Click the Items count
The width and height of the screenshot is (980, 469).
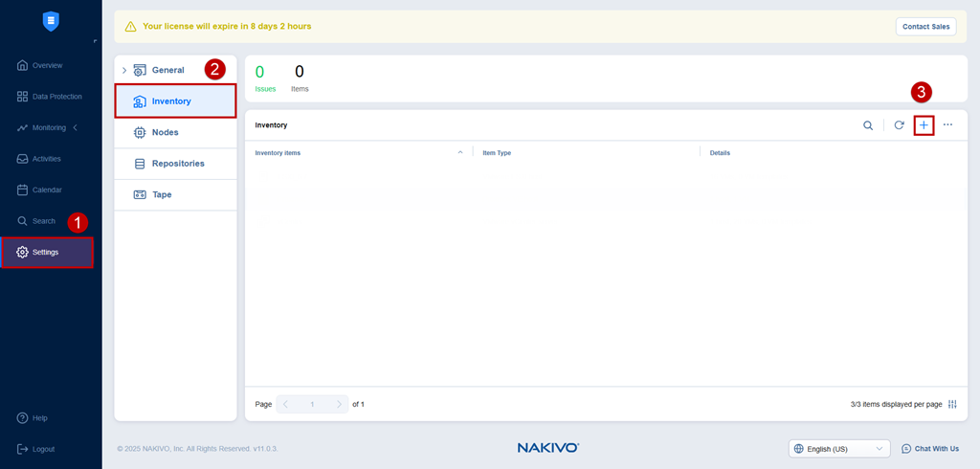pos(300,72)
